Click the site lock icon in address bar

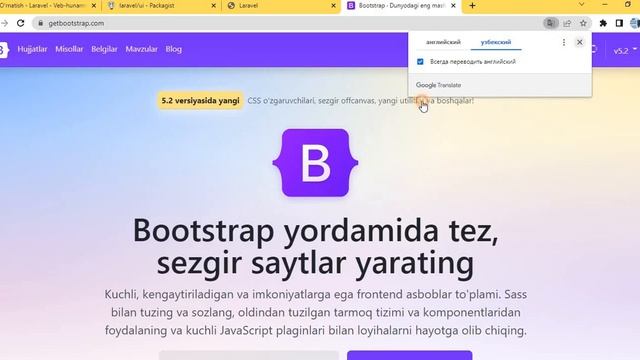coord(40,23)
